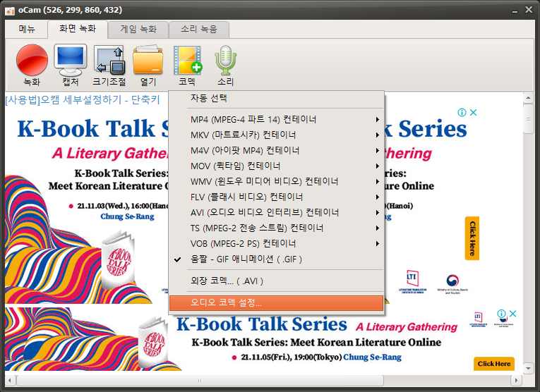Expand the AVI container submenu arrow

(378, 212)
